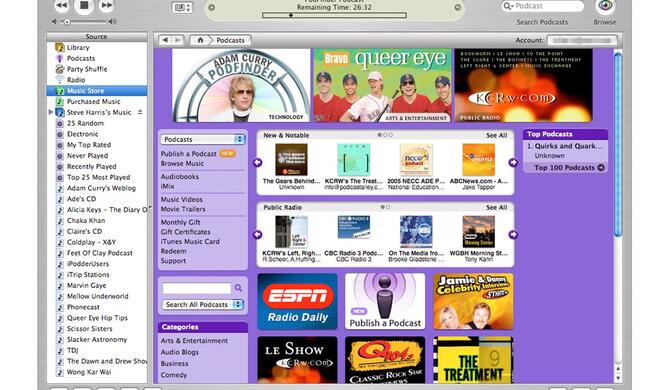Open the search magnifier dropdown at top
This screenshot has height=390, width=660.
[x=508, y=6]
